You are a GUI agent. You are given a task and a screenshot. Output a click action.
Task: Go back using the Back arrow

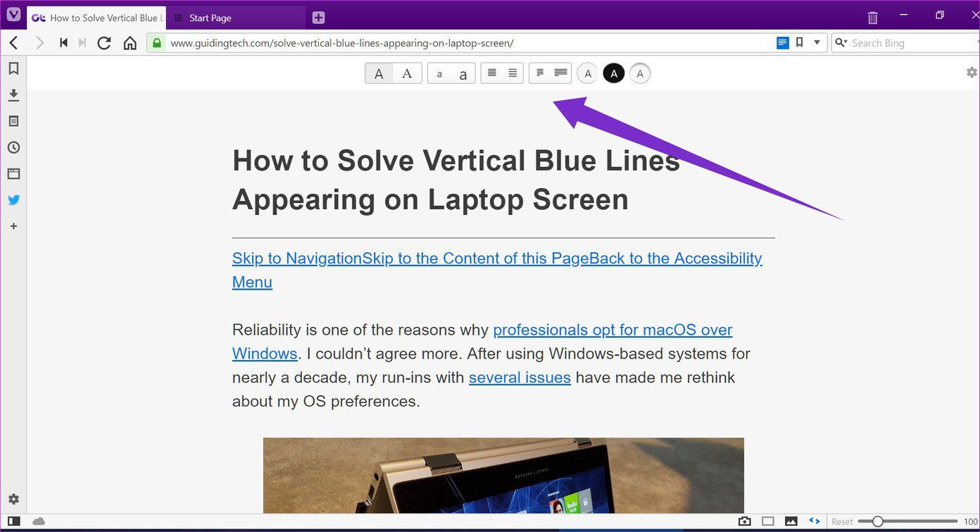click(x=13, y=43)
